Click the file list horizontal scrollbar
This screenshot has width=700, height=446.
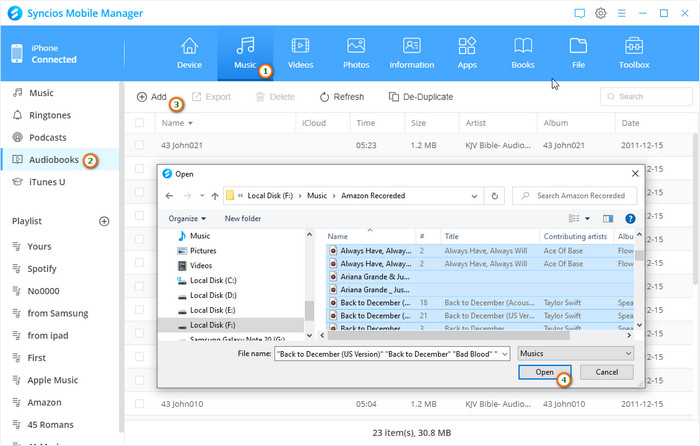[x=448, y=335]
